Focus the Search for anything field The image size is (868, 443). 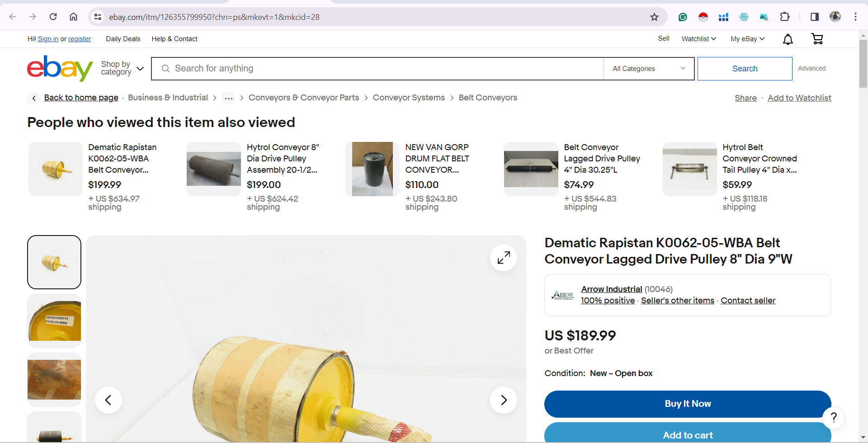tap(377, 69)
